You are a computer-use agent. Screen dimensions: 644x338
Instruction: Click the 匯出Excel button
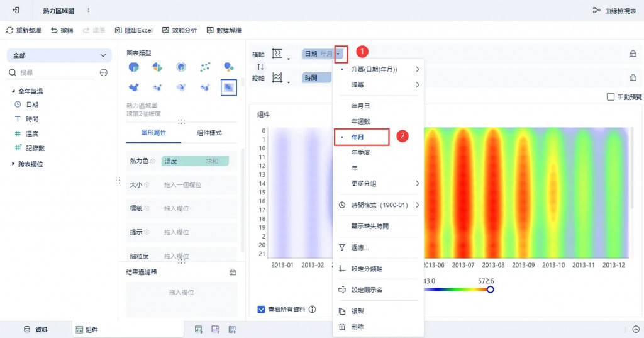pos(133,30)
